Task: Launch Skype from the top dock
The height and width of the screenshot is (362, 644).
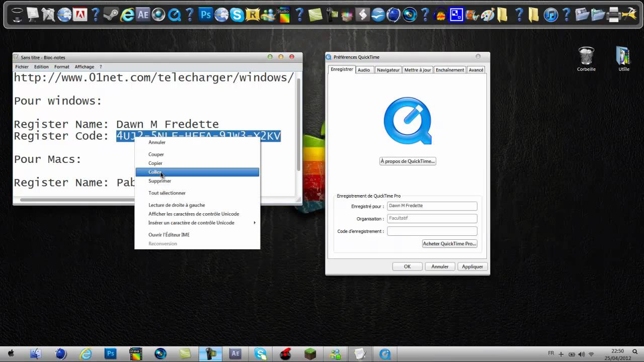Action: pos(237,15)
